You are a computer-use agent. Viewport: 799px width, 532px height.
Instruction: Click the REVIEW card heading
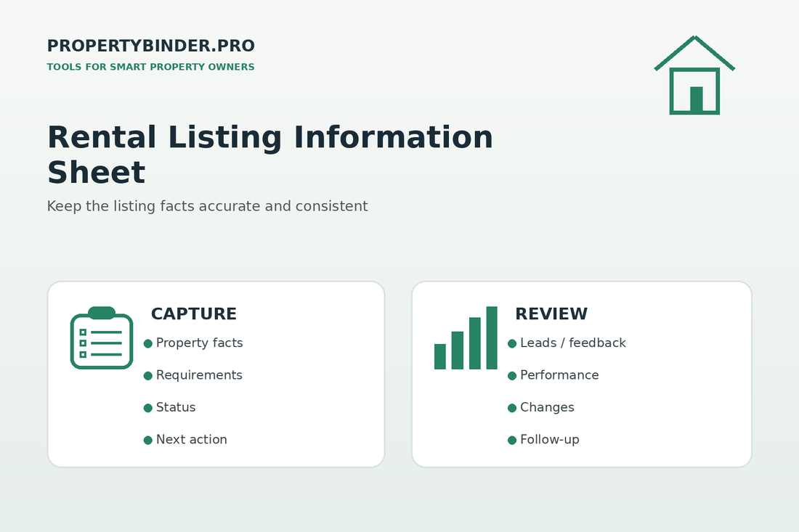551,314
